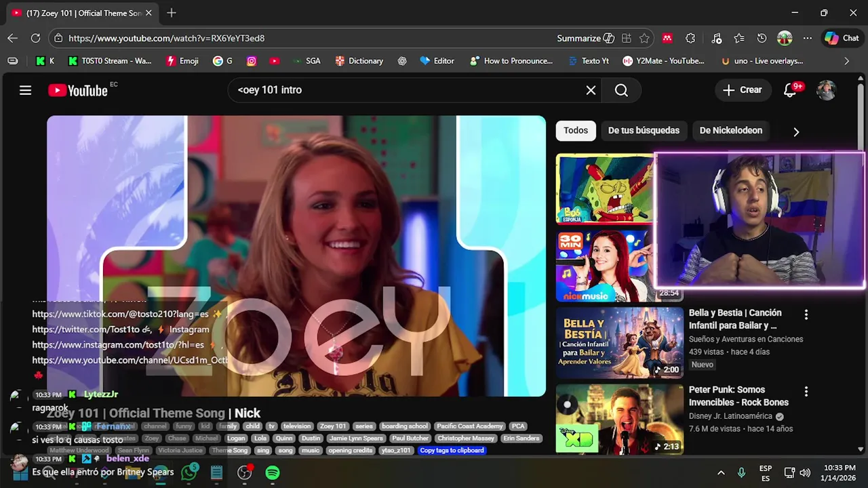Screen dimensions: 868x488
Task: Open OBS Studio from the taskbar
Action: (x=245, y=472)
